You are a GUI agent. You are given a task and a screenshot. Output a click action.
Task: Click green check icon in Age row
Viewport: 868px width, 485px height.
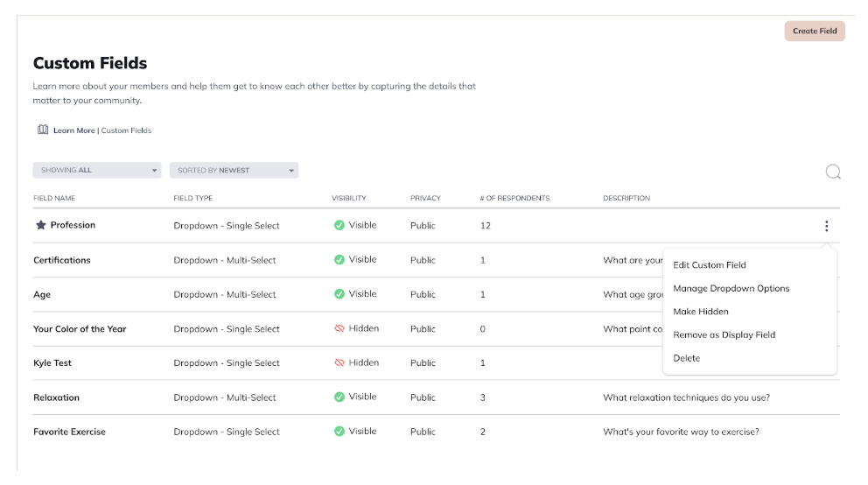point(339,294)
